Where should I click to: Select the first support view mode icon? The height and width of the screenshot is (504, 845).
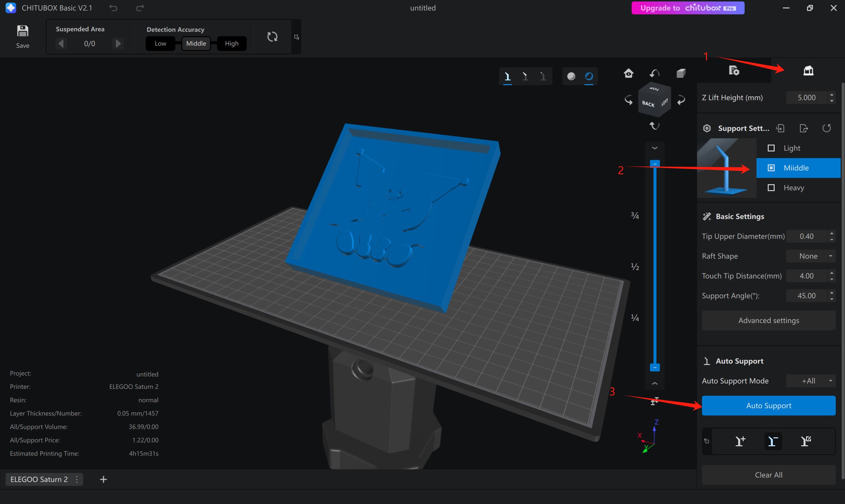tap(508, 77)
